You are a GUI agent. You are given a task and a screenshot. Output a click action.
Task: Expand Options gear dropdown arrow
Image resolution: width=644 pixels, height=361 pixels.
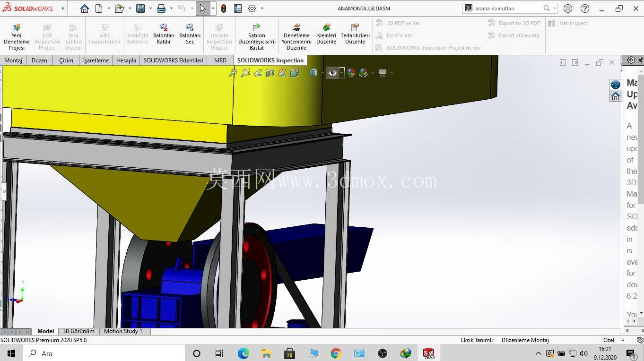[262, 9]
